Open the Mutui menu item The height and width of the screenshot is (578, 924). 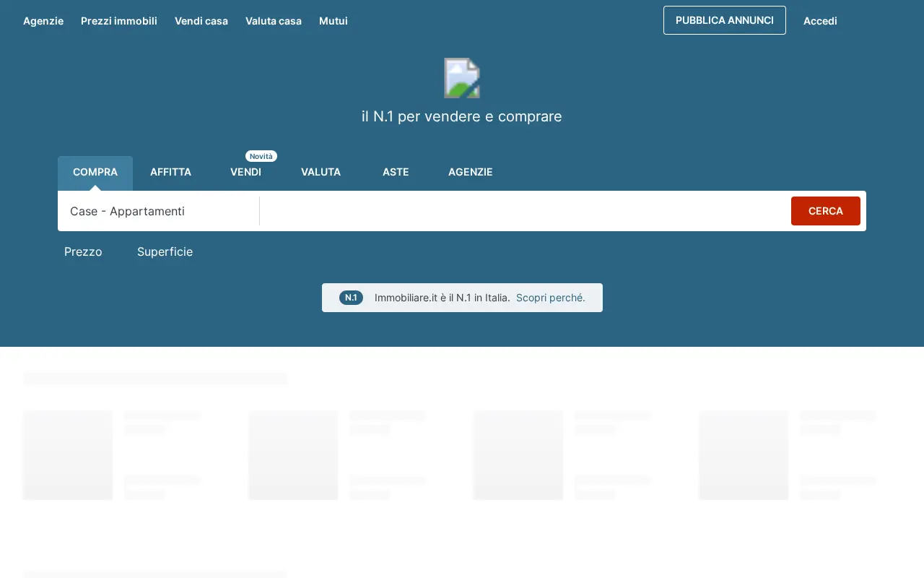334,21
